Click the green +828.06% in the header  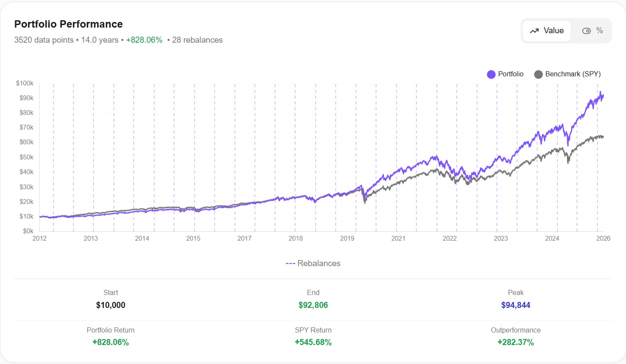coord(144,40)
